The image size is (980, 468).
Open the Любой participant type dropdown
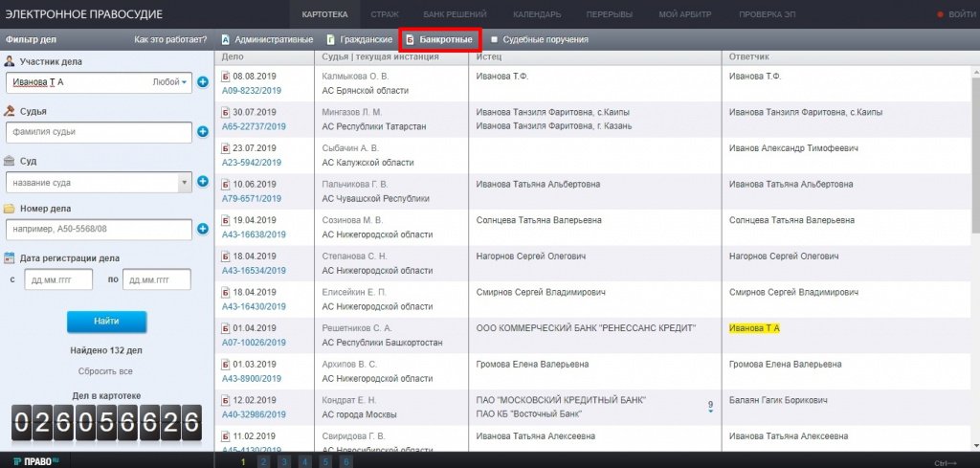tap(170, 82)
